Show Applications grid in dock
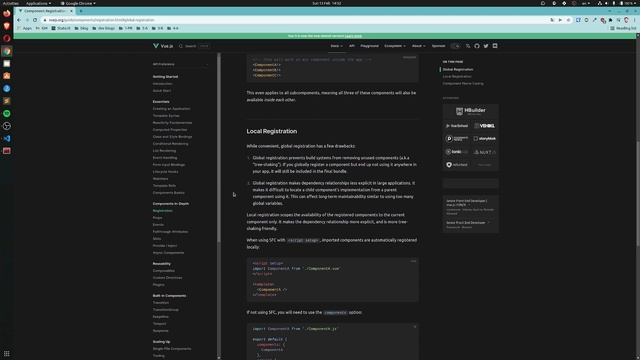This screenshot has height=360, width=640. [x=7, y=353]
